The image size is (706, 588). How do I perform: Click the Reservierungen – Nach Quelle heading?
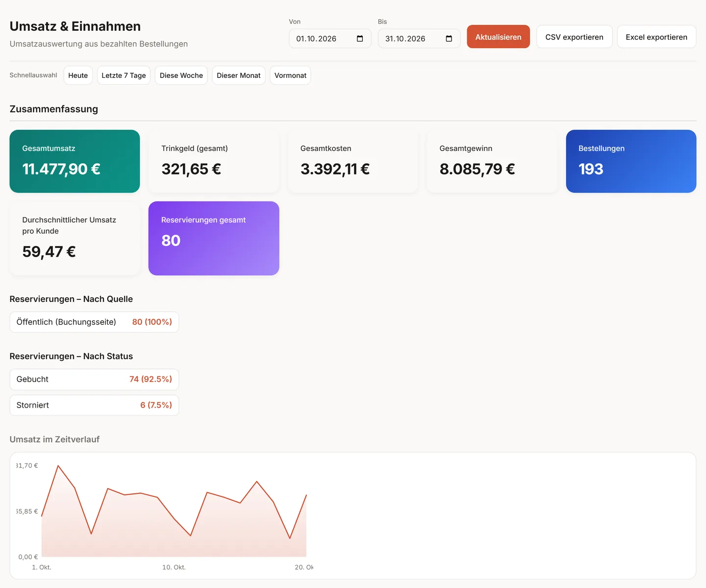coord(71,299)
